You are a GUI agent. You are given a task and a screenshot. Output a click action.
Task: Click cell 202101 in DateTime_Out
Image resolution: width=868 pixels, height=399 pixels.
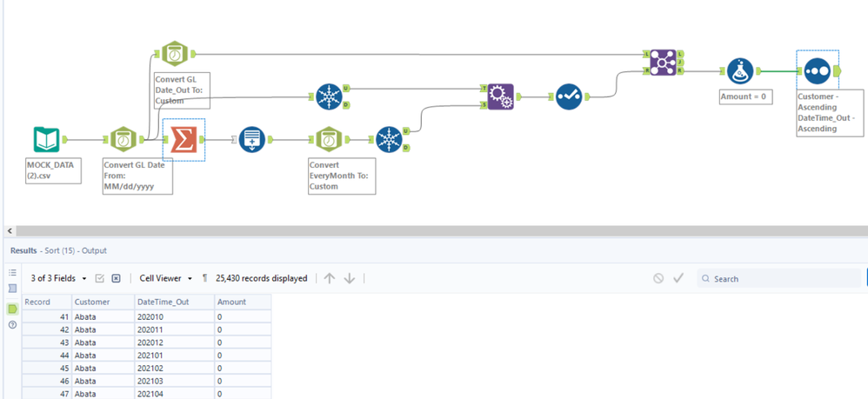pyautogui.click(x=174, y=355)
